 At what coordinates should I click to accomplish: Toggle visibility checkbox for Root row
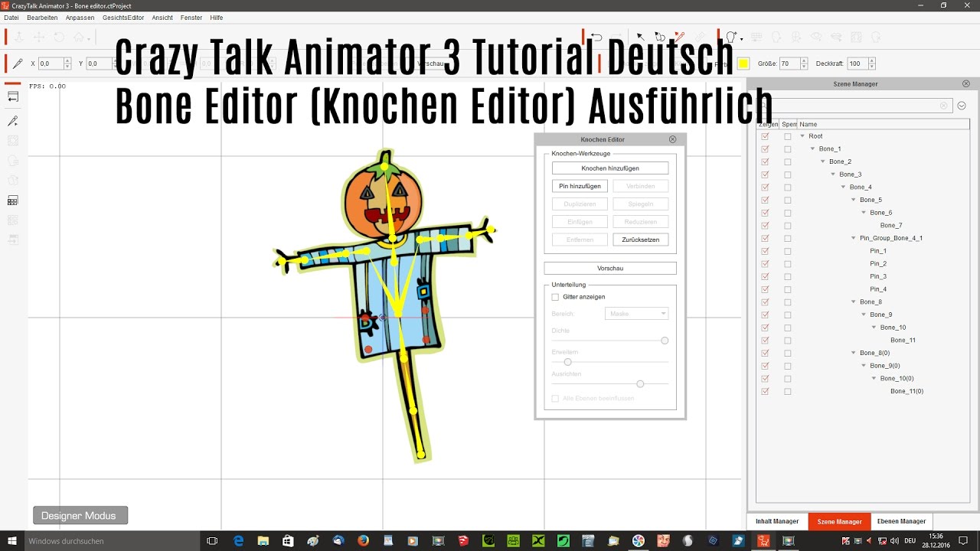pyautogui.click(x=765, y=136)
